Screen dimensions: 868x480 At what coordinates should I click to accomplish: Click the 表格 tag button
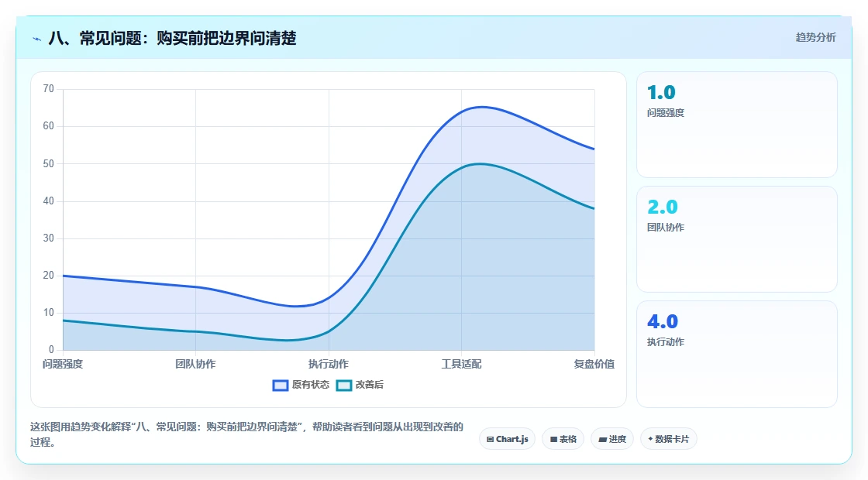[563, 439]
